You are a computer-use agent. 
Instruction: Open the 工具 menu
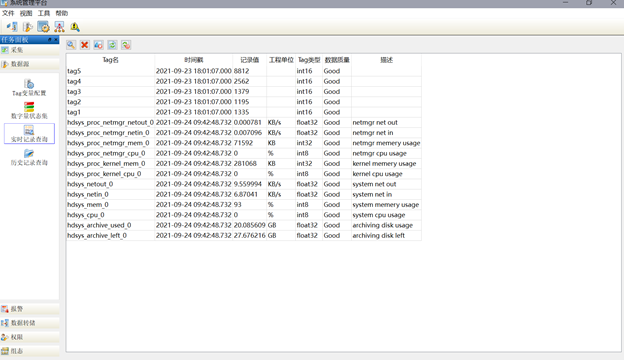pyautogui.click(x=44, y=13)
